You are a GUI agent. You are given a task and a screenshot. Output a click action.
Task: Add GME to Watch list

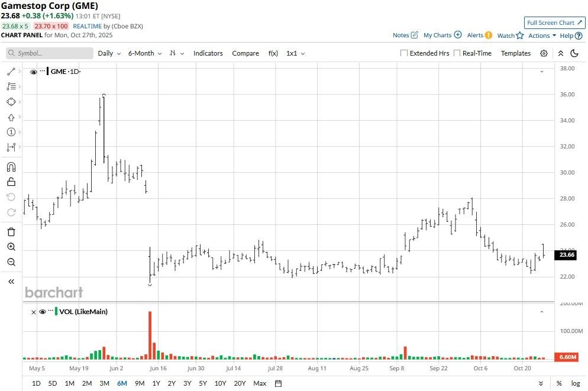point(510,35)
